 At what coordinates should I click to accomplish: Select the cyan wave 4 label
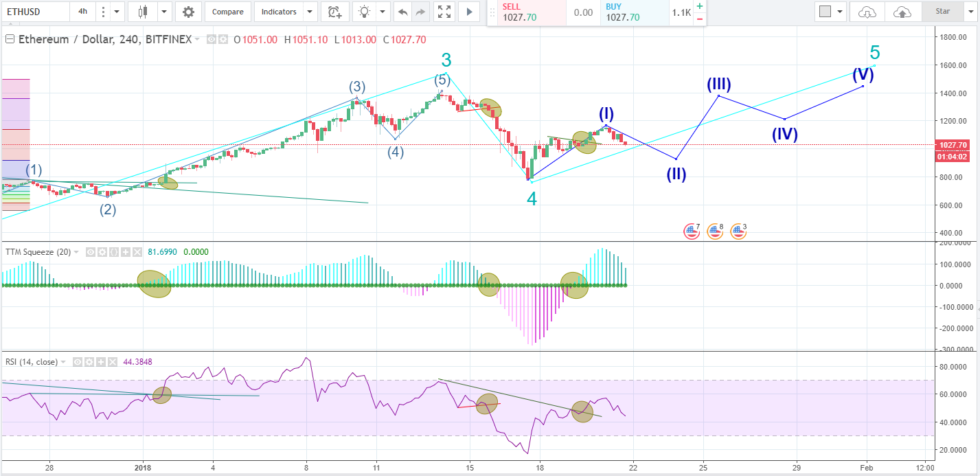532,199
